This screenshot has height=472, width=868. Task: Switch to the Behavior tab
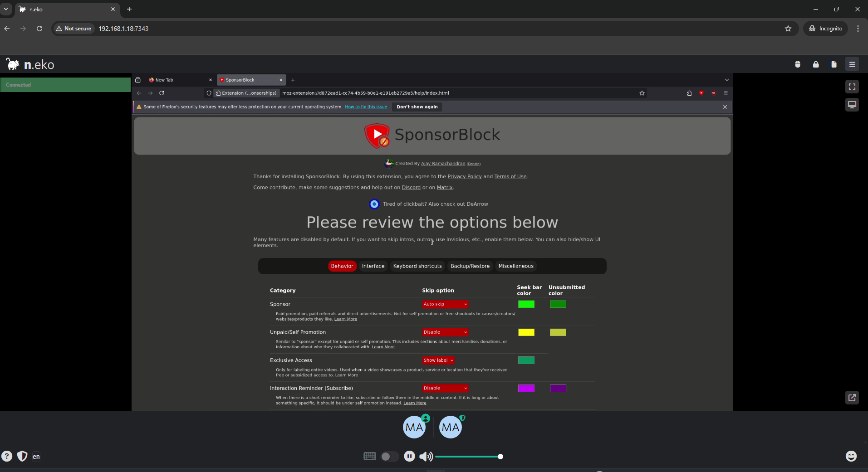[x=342, y=266]
